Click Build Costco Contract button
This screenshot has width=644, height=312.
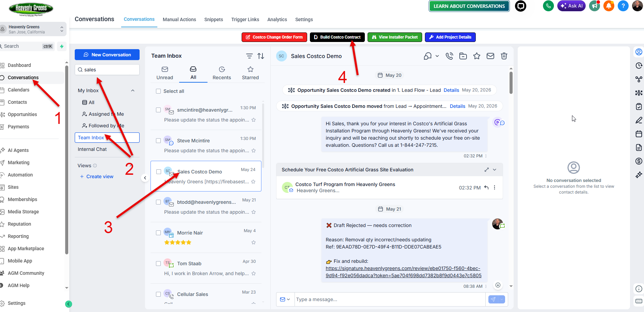[337, 37]
